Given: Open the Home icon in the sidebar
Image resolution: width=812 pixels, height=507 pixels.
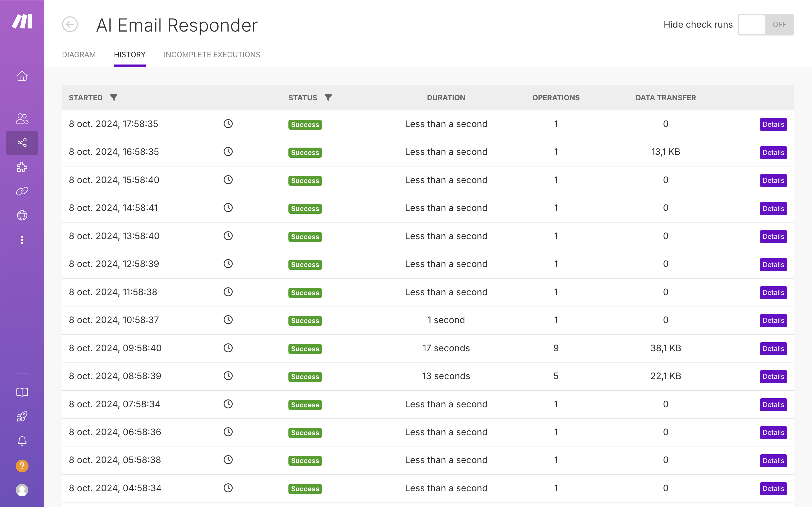Looking at the screenshot, I should pos(22,76).
